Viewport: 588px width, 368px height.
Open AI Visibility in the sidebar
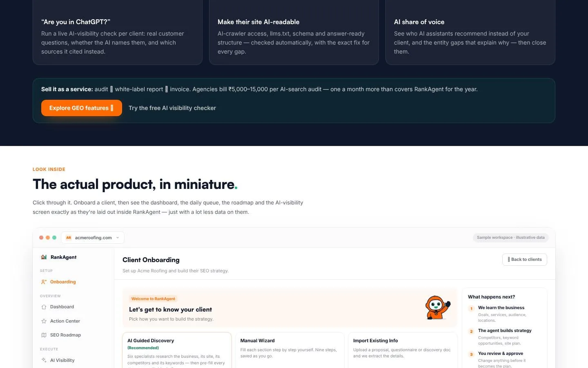coord(73,360)
